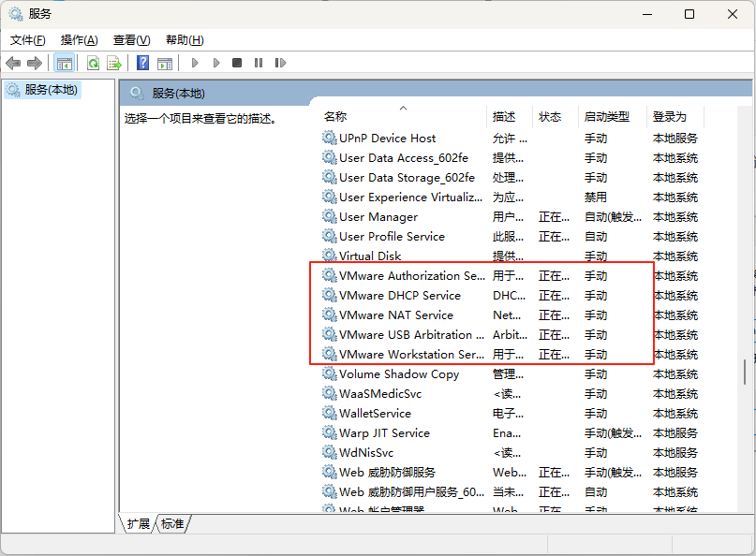The width and height of the screenshot is (756, 556).
Task: Click the Restart service icon
Action: pos(280,63)
